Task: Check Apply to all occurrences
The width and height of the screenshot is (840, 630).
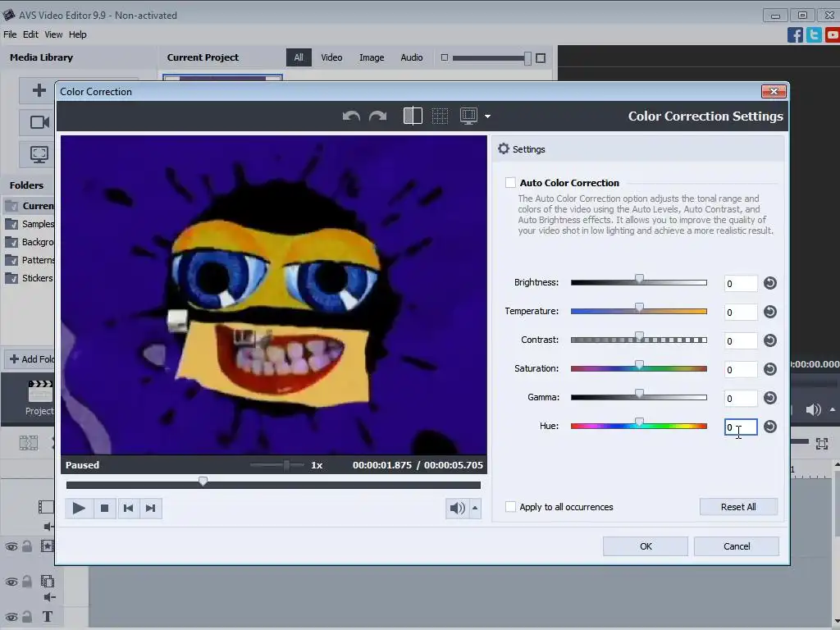Action: pos(510,507)
